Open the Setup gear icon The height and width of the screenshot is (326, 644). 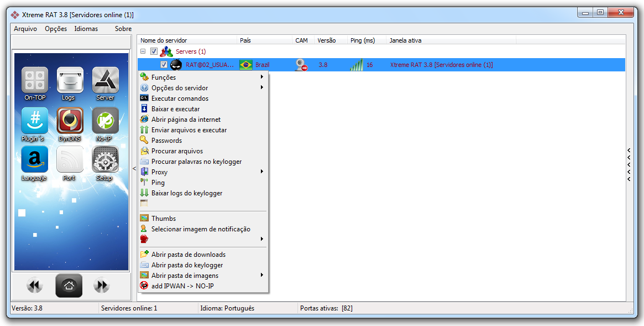pos(105,159)
